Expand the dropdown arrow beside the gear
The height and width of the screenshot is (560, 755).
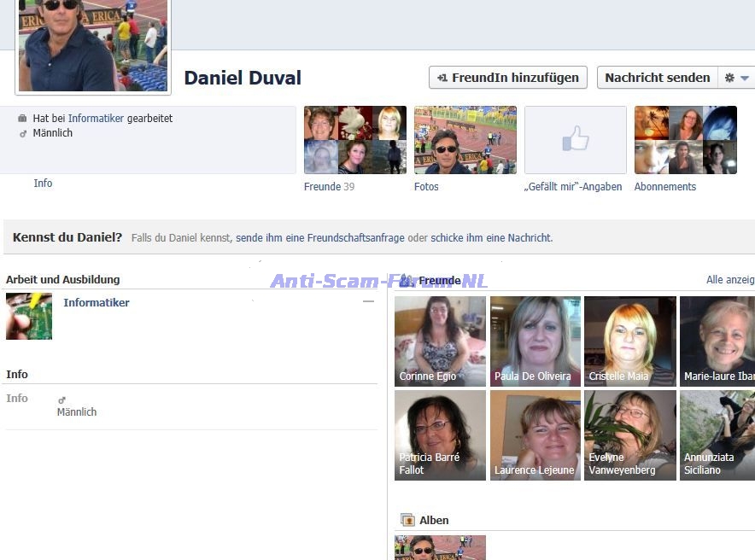coord(745,78)
